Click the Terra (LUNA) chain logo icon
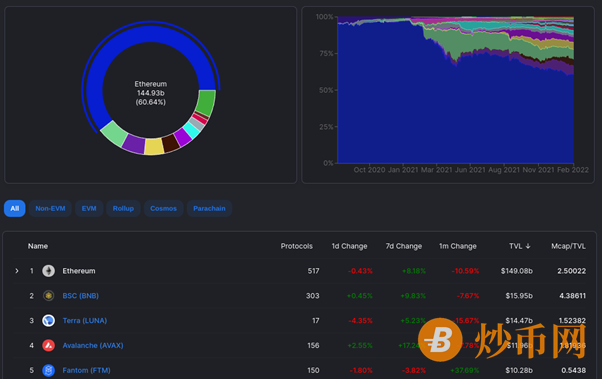Screen dimensions: 602x379 click(48, 320)
